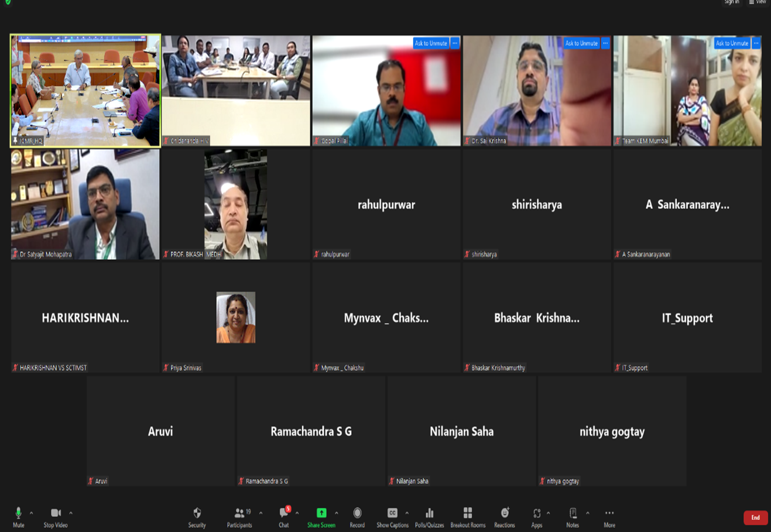Open the Security options
771x532 pixels.
pos(197,517)
